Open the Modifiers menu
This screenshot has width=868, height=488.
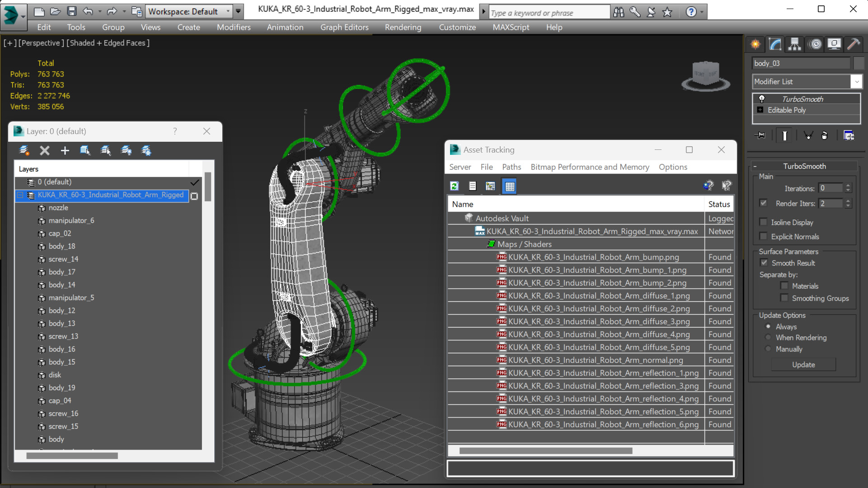tap(234, 27)
